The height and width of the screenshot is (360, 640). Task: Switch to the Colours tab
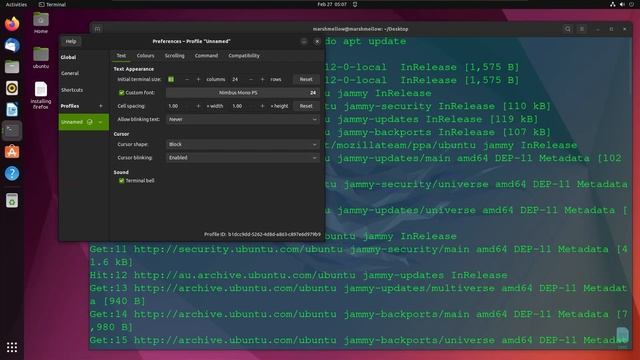tap(145, 56)
